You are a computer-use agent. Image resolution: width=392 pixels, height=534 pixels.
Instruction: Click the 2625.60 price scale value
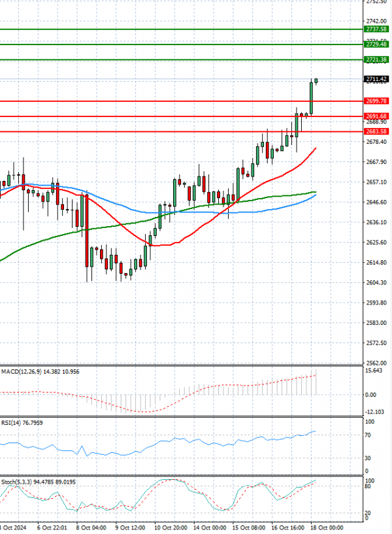(376, 242)
